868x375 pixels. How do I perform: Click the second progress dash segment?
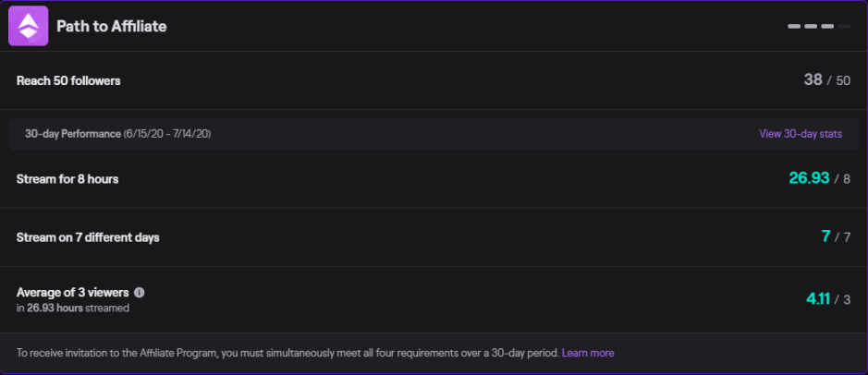click(x=811, y=26)
